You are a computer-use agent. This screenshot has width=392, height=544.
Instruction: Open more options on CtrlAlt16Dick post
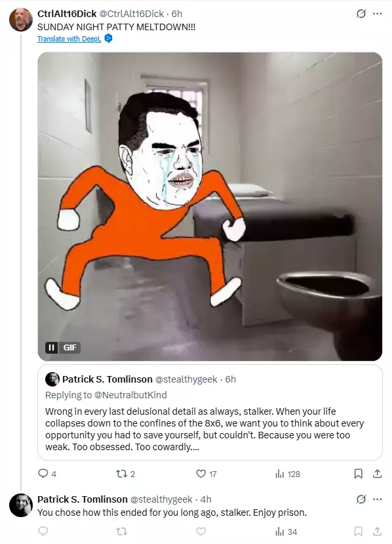[377, 14]
